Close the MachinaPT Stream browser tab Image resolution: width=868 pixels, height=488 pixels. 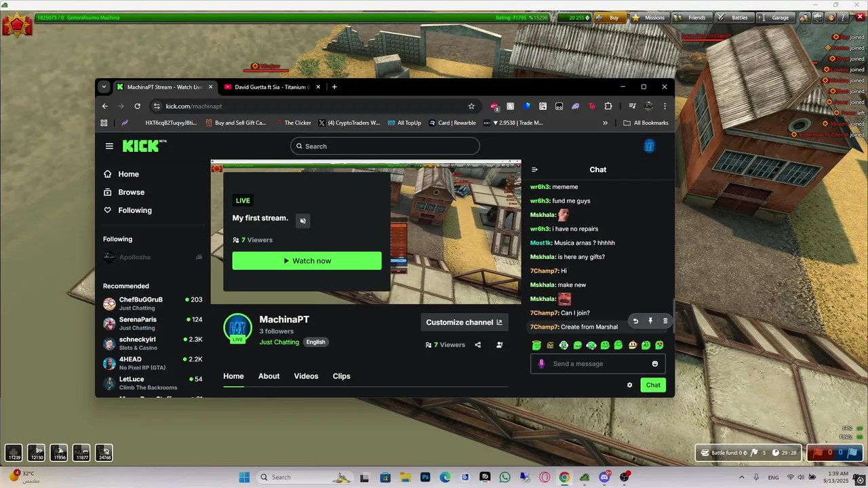click(211, 87)
